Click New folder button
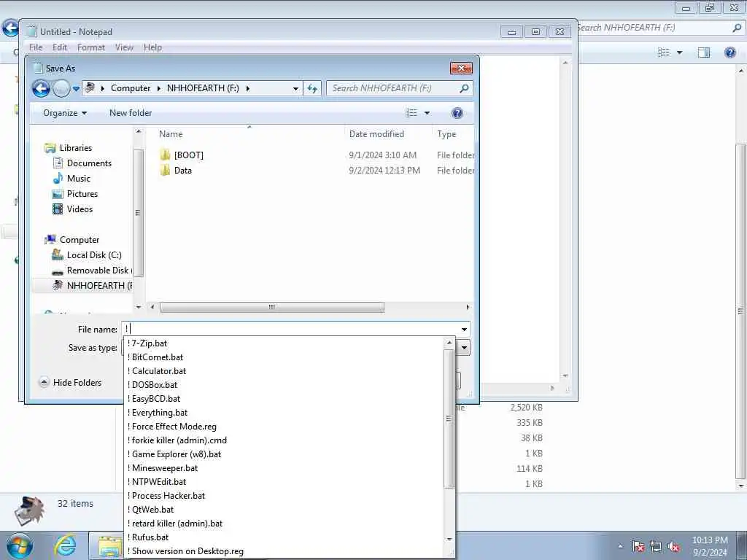The image size is (747, 560). 131,113
